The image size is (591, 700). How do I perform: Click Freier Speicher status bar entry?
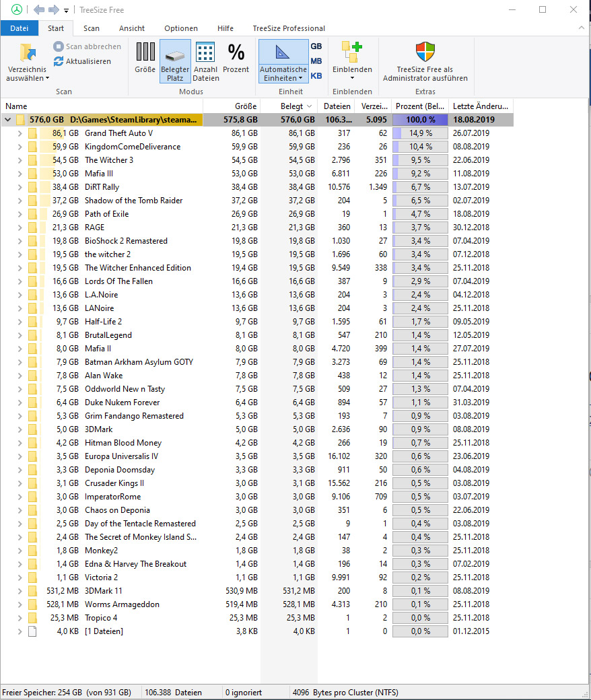pos(67,693)
